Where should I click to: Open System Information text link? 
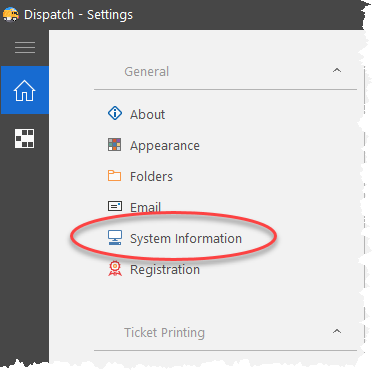186,239
